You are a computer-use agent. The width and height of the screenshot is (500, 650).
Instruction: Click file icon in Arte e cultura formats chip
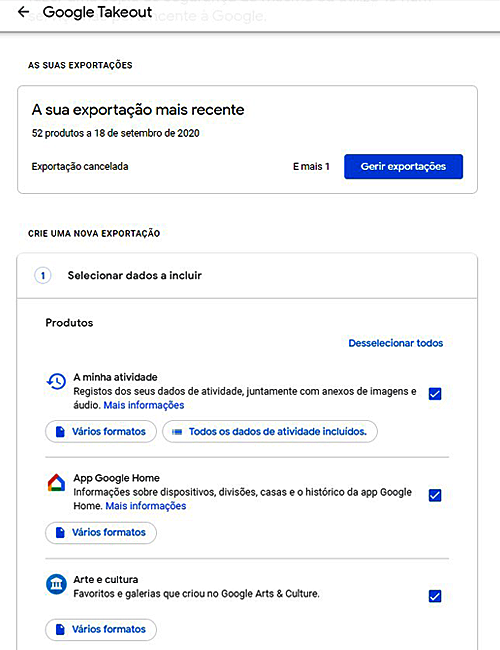click(60, 629)
